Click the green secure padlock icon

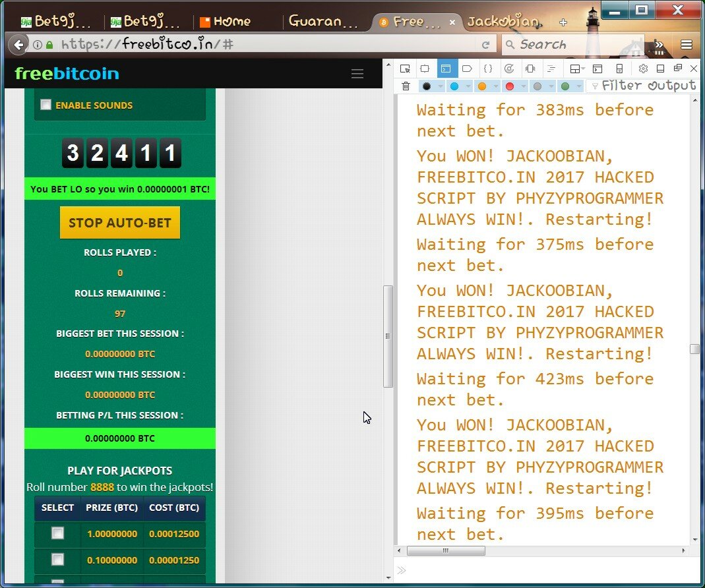click(x=49, y=45)
